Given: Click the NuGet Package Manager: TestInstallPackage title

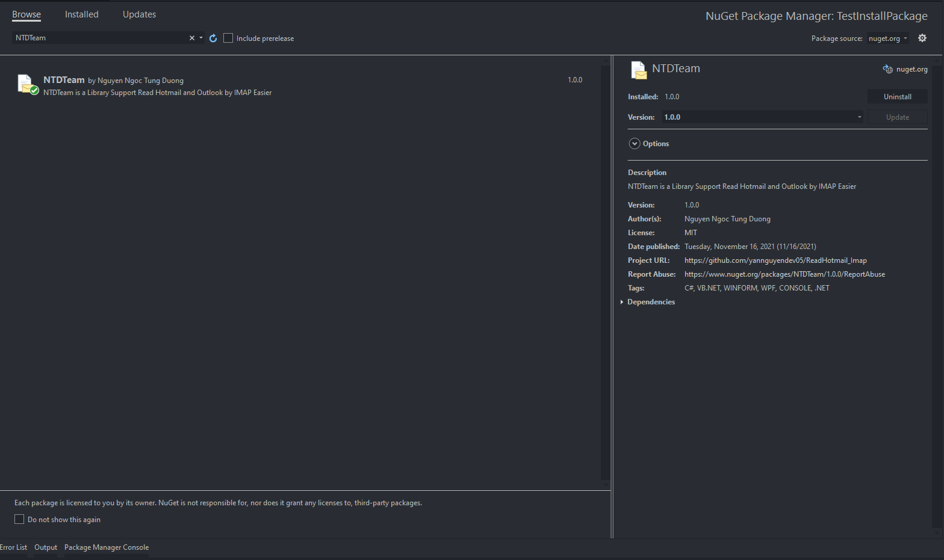Looking at the screenshot, I should point(816,16).
